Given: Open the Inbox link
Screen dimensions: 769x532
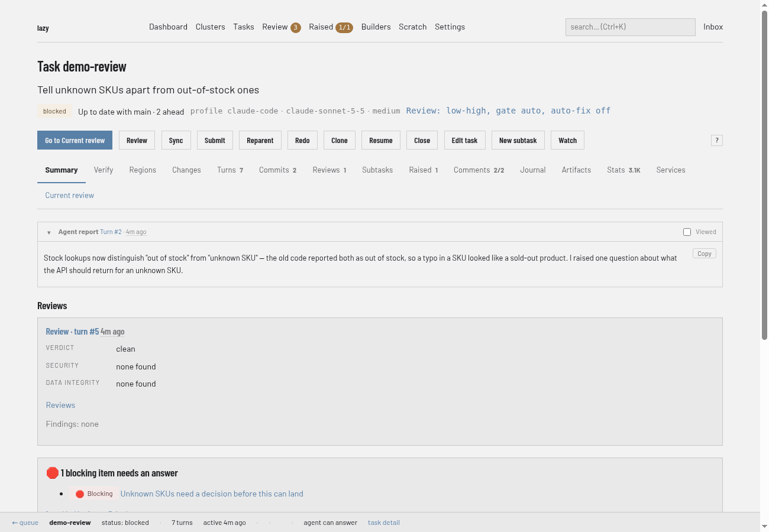Looking at the screenshot, I should click(713, 27).
